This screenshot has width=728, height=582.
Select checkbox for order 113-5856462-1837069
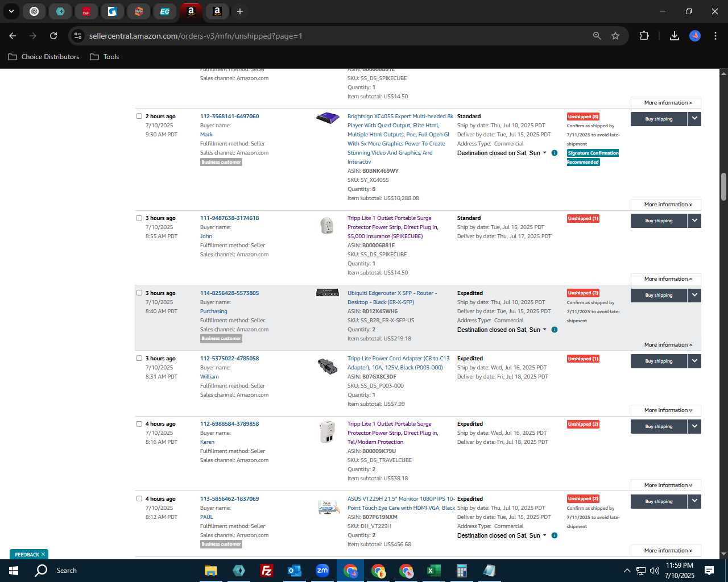(139, 498)
